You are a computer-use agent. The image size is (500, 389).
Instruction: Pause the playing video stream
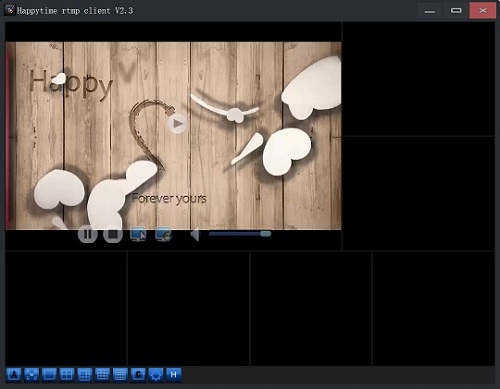pyautogui.click(x=88, y=234)
